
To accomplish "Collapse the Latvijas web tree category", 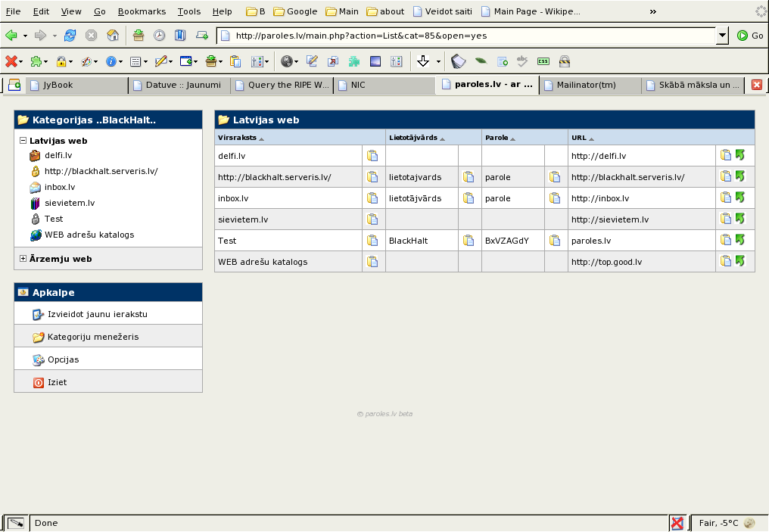I will (x=23, y=141).
